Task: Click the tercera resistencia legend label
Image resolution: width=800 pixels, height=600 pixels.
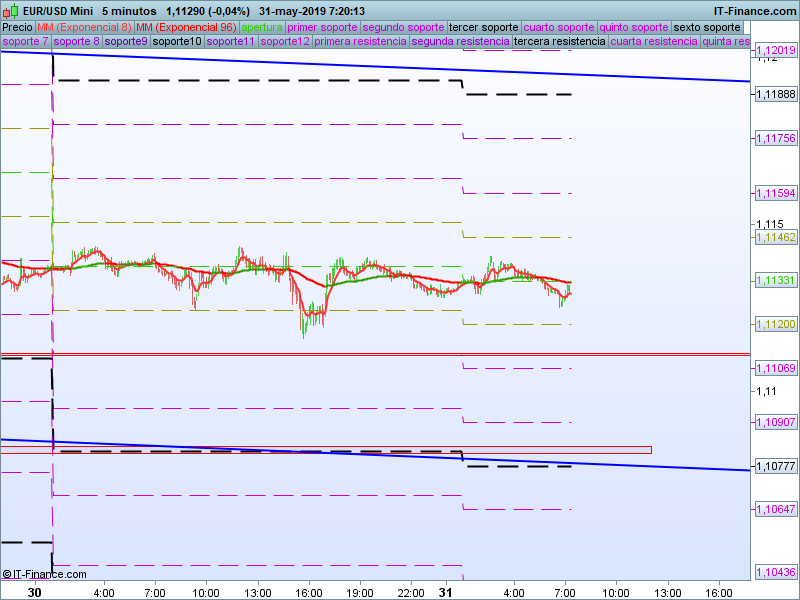Action: 558,42
